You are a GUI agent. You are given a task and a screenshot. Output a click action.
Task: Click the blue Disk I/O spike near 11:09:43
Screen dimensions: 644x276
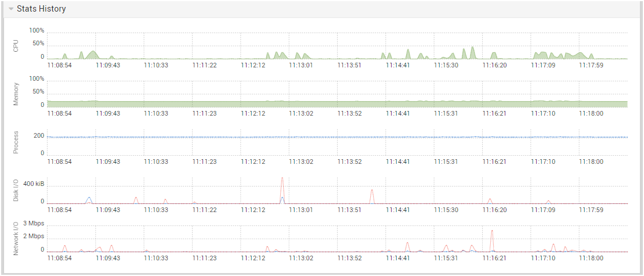click(89, 200)
